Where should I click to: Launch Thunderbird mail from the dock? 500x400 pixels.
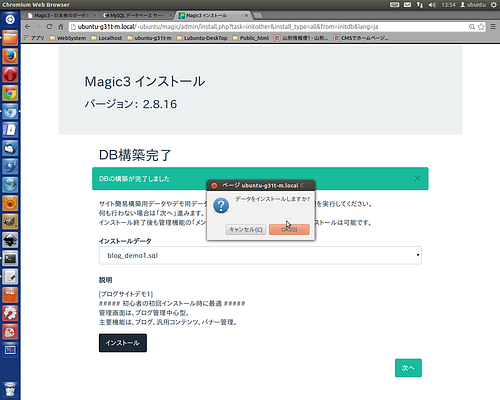(x=10, y=148)
